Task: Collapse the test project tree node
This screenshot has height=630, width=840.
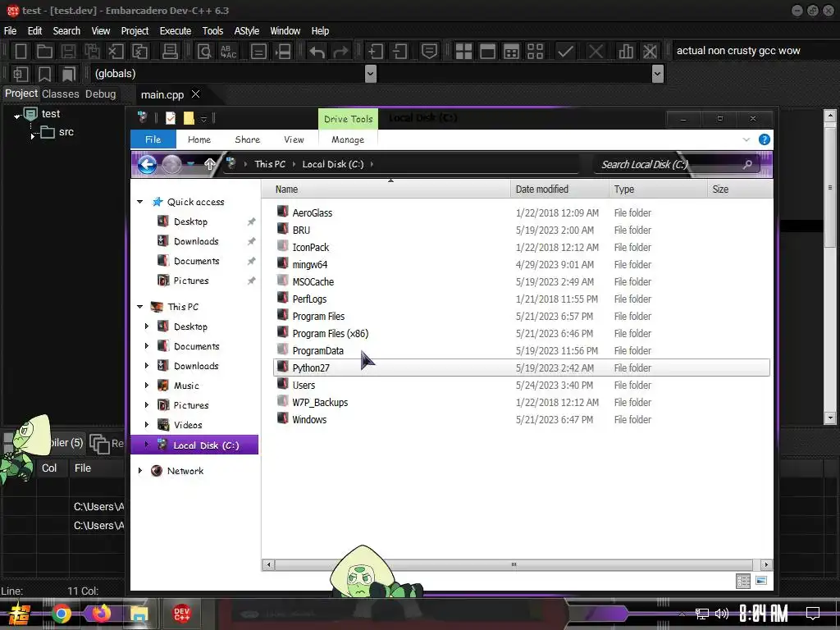Action: [17, 116]
